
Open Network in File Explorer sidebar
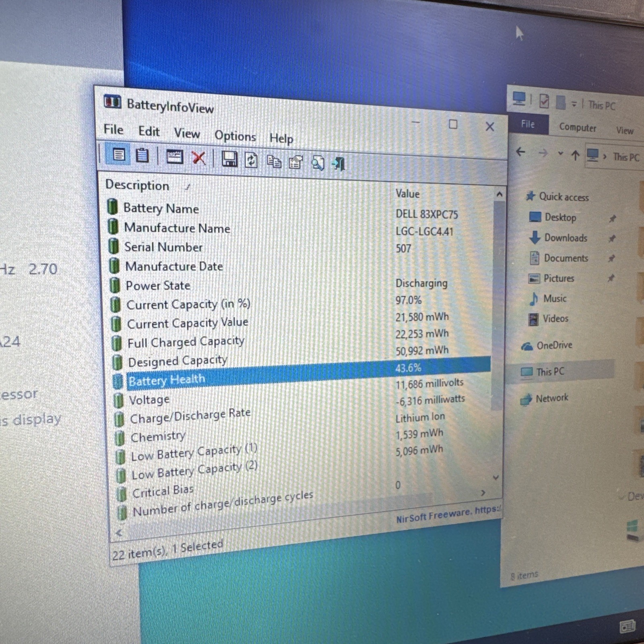(544, 398)
